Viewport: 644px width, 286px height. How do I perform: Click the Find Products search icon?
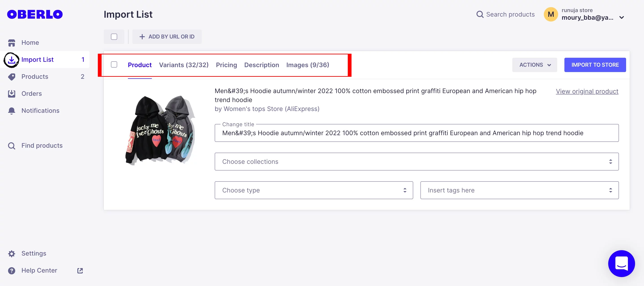pyautogui.click(x=11, y=145)
